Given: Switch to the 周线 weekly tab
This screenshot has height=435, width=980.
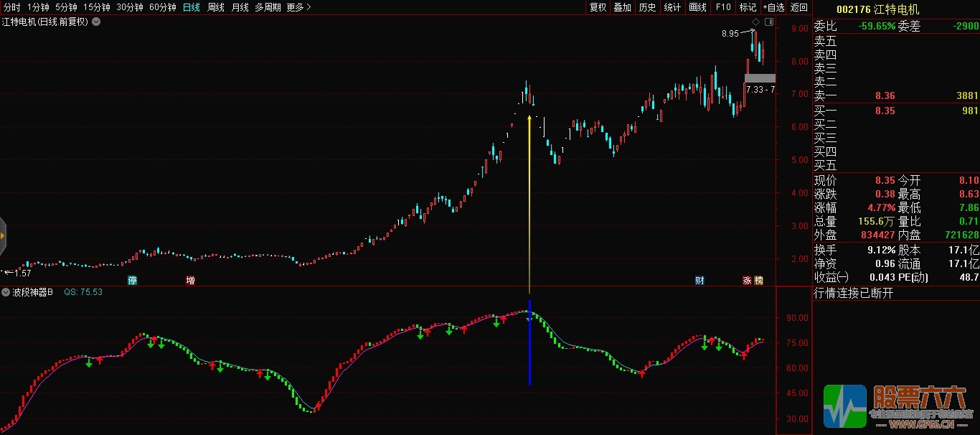Looking at the screenshot, I should tap(216, 7).
